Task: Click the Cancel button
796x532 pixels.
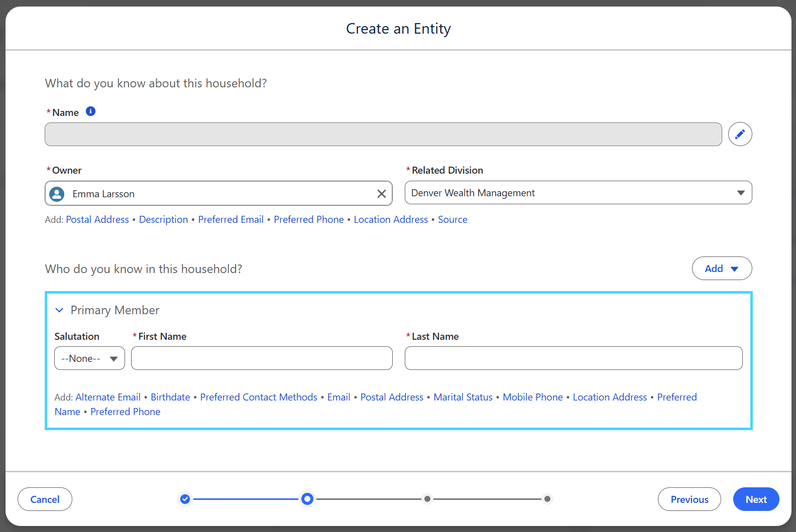Action: click(x=45, y=499)
